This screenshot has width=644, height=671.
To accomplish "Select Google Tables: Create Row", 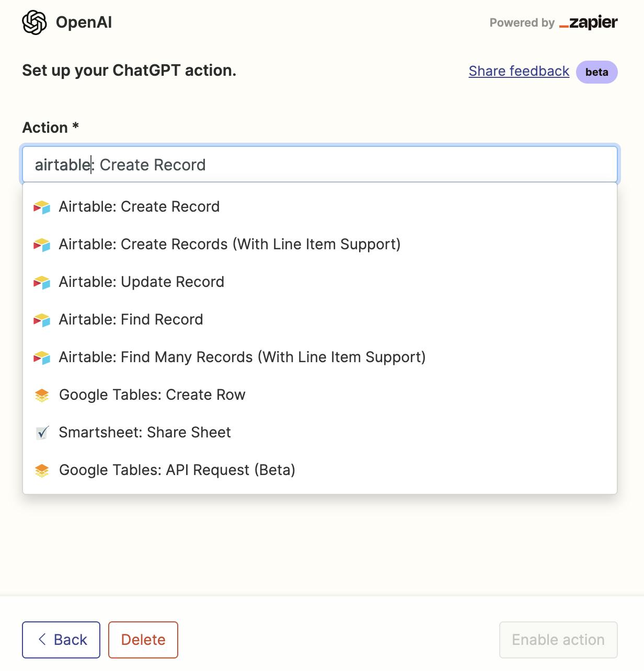I will (320, 395).
